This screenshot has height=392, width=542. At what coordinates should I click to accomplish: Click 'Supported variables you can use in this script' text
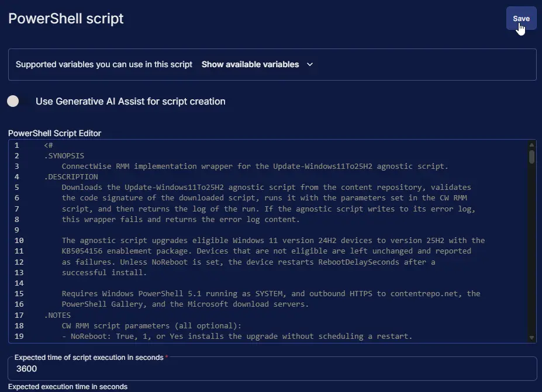pyautogui.click(x=104, y=65)
